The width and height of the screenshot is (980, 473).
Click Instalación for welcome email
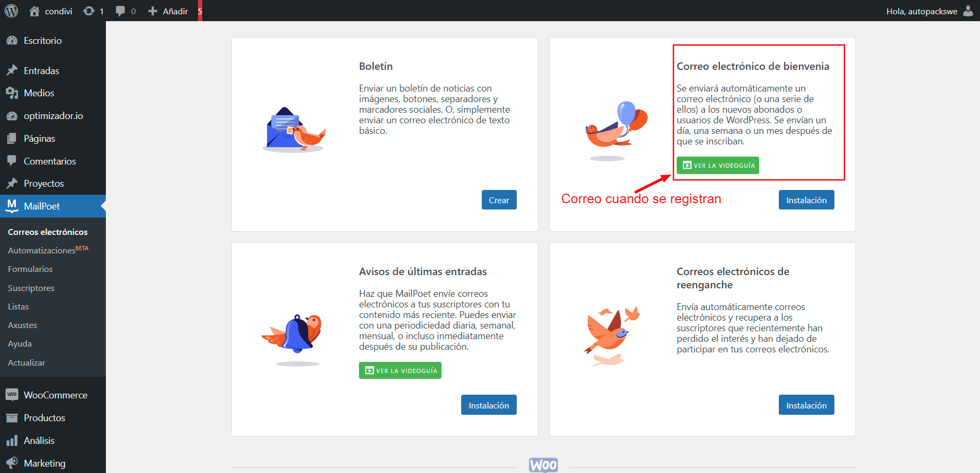click(806, 200)
